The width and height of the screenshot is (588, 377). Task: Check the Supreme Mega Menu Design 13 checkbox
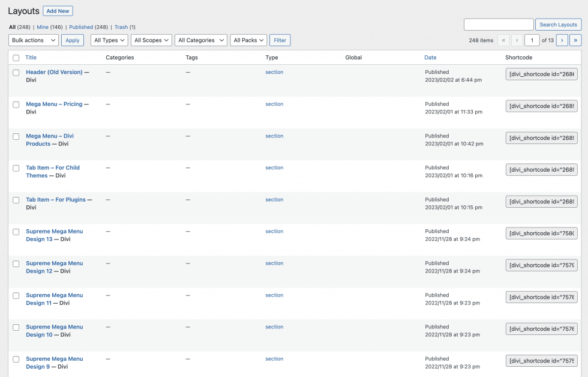pos(16,231)
